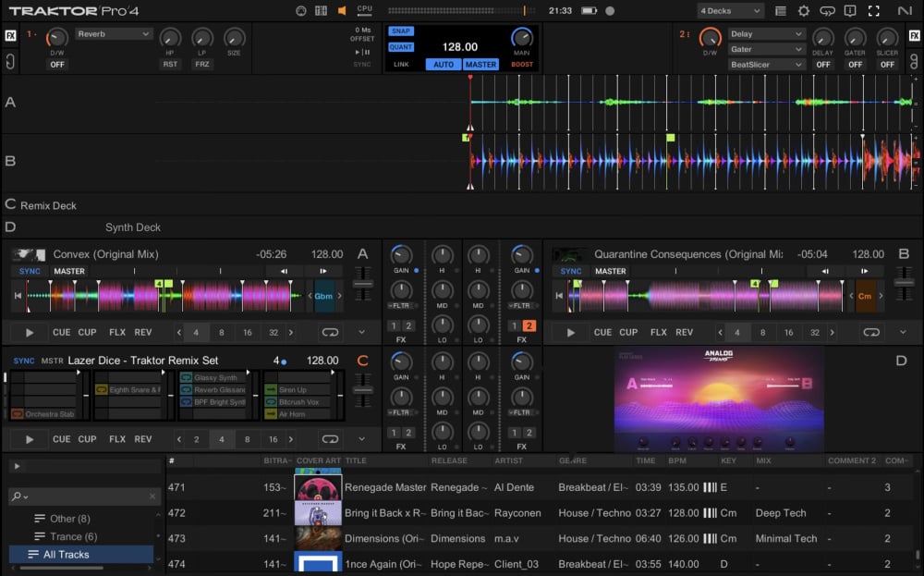Toggle QUANT quantize button
924x576 pixels.
(x=401, y=47)
